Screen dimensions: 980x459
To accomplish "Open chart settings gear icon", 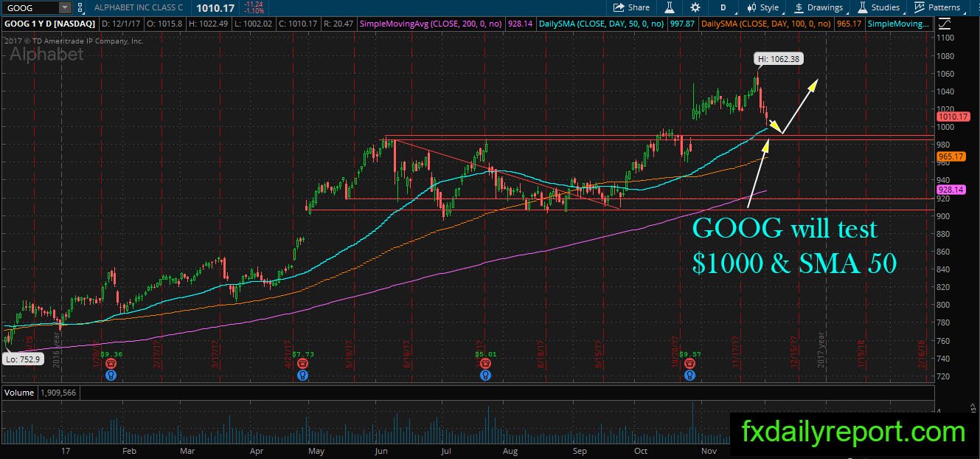I will point(695,7).
